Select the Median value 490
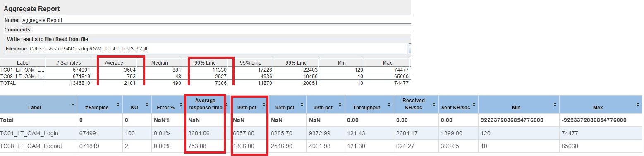644x156 pixels. point(176,83)
